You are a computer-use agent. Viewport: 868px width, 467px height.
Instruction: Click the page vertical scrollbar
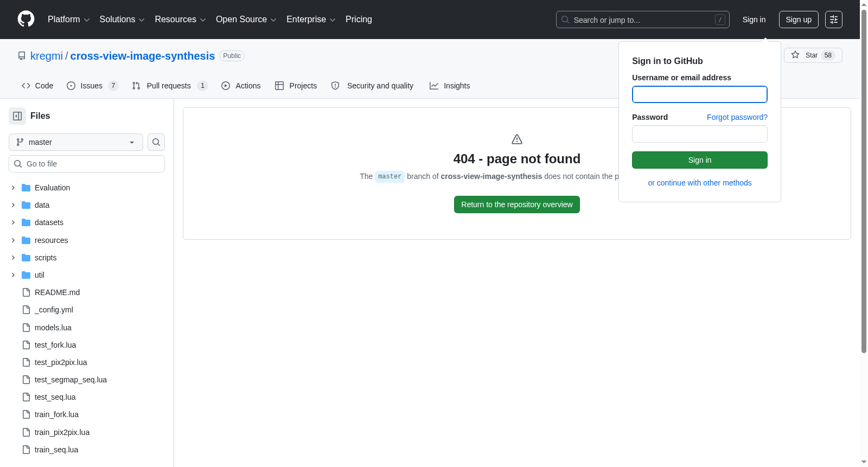click(x=864, y=182)
